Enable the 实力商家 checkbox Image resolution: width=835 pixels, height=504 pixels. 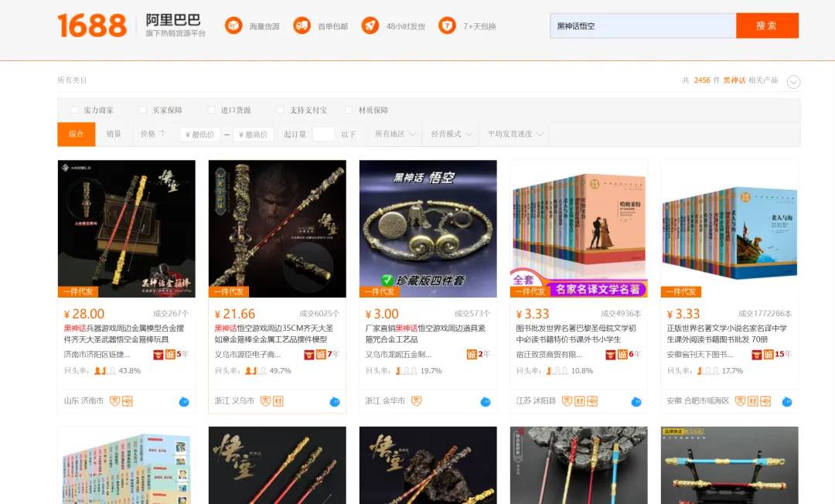tap(74, 111)
